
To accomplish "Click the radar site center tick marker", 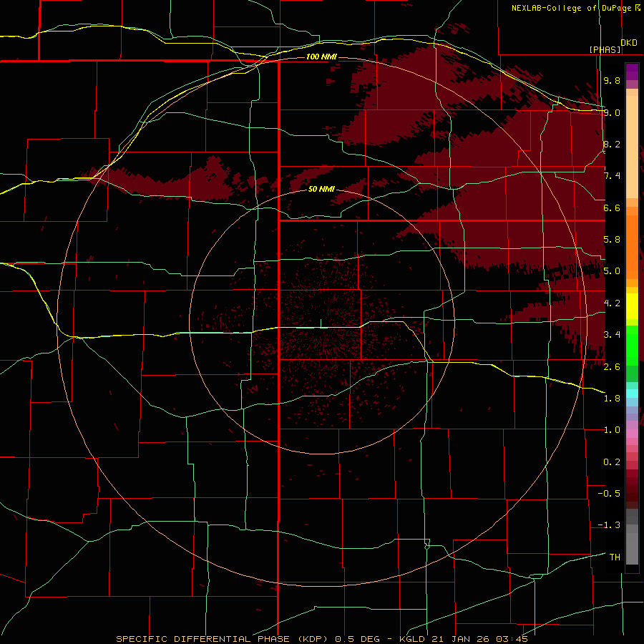I will click(x=321, y=323).
